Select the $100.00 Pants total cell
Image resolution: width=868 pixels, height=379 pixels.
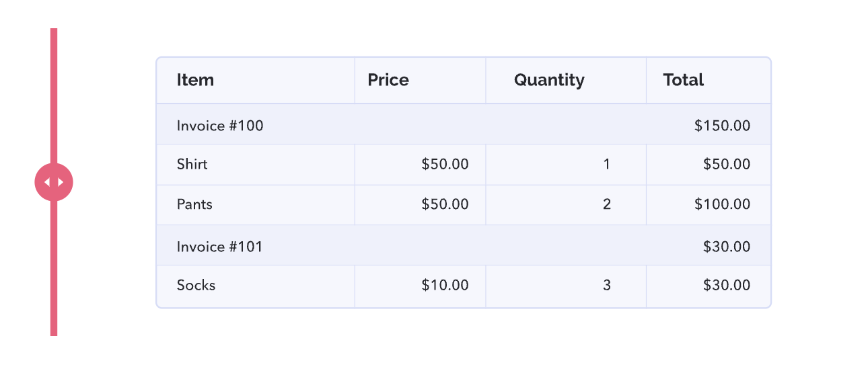pos(709,205)
